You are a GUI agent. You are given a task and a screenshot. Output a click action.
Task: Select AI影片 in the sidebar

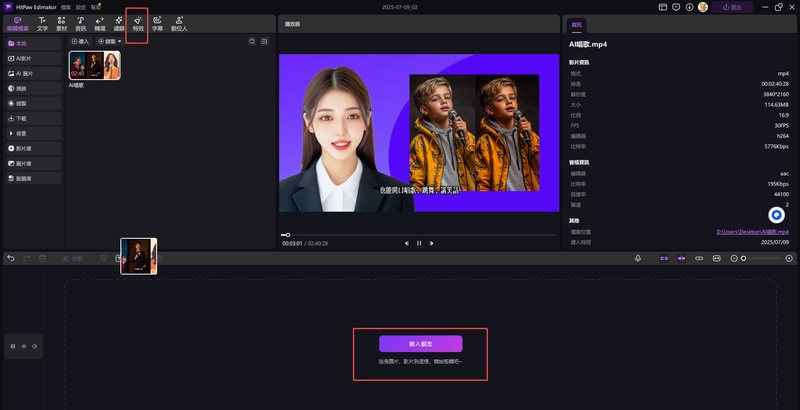tap(34, 59)
